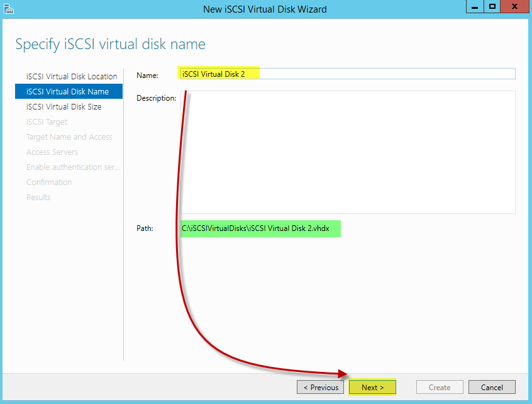Open iSCSI Virtual Disk Size step
Screen dimensions: 532x404
pyautogui.click(x=64, y=106)
